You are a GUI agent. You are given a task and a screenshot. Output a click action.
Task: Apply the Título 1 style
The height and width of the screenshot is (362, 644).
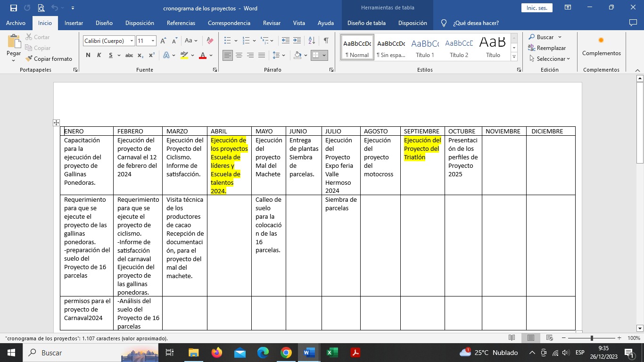[x=425, y=47]
